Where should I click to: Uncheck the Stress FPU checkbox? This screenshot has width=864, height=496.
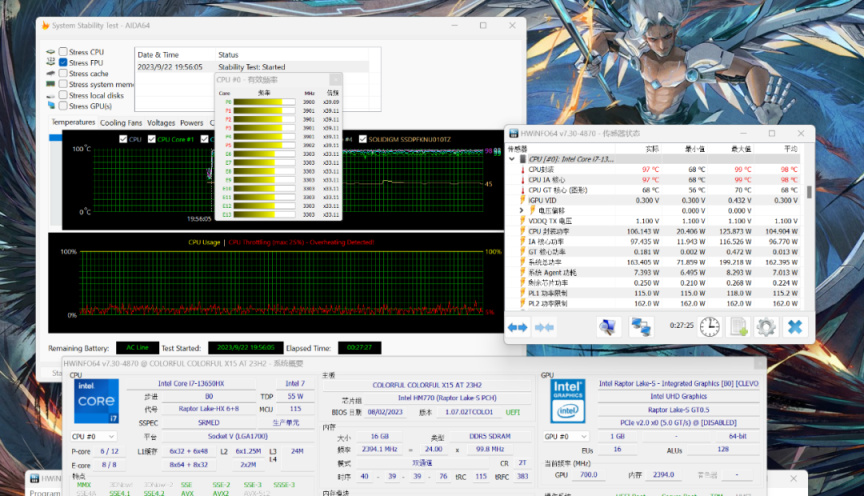point(63,62)
